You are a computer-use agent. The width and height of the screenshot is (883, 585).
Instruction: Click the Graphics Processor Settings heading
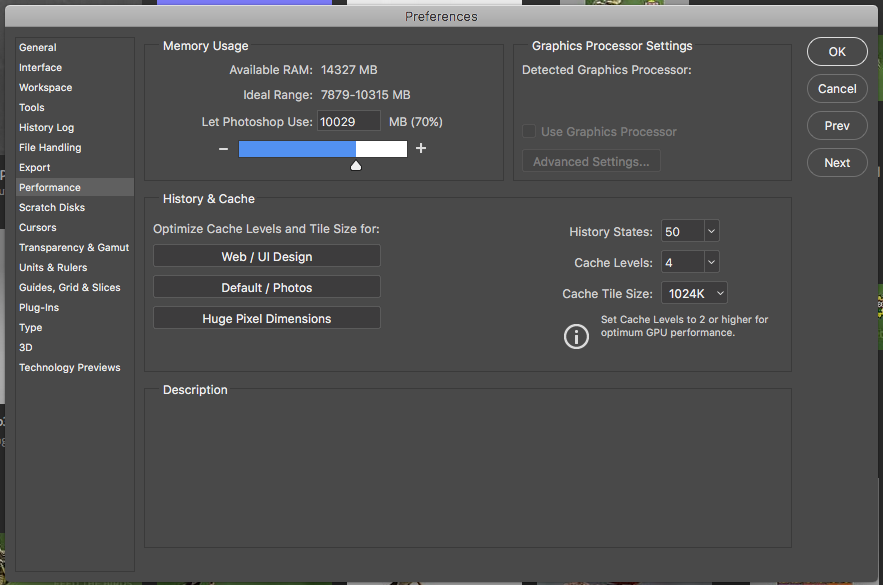612,46
